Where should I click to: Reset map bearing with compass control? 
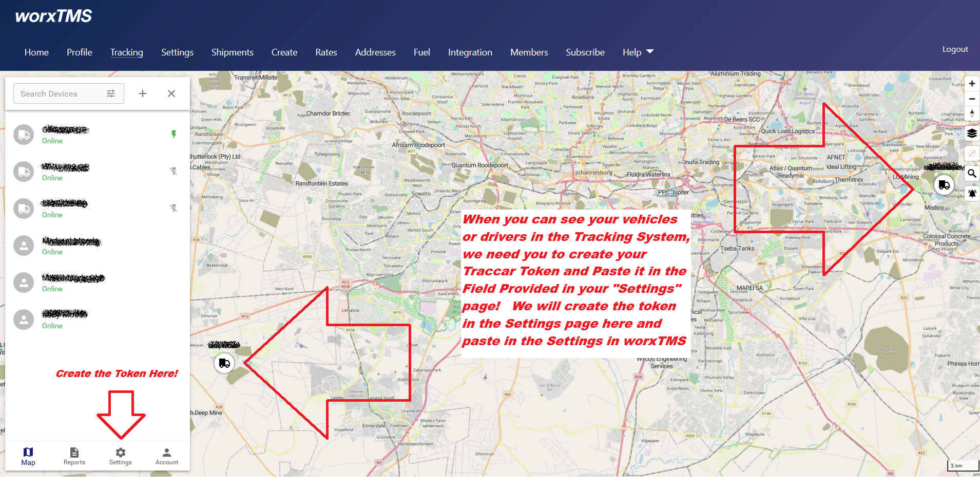tap(972, 114)
